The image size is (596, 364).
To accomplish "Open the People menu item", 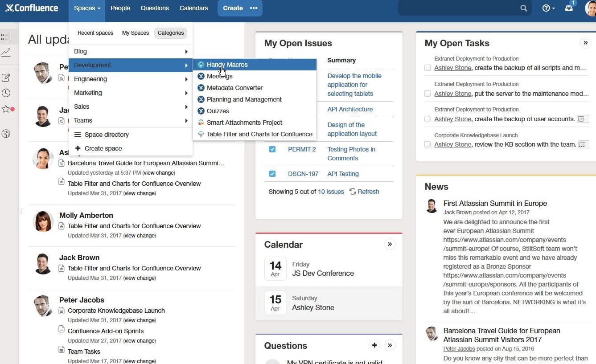I will pos(120,8).
